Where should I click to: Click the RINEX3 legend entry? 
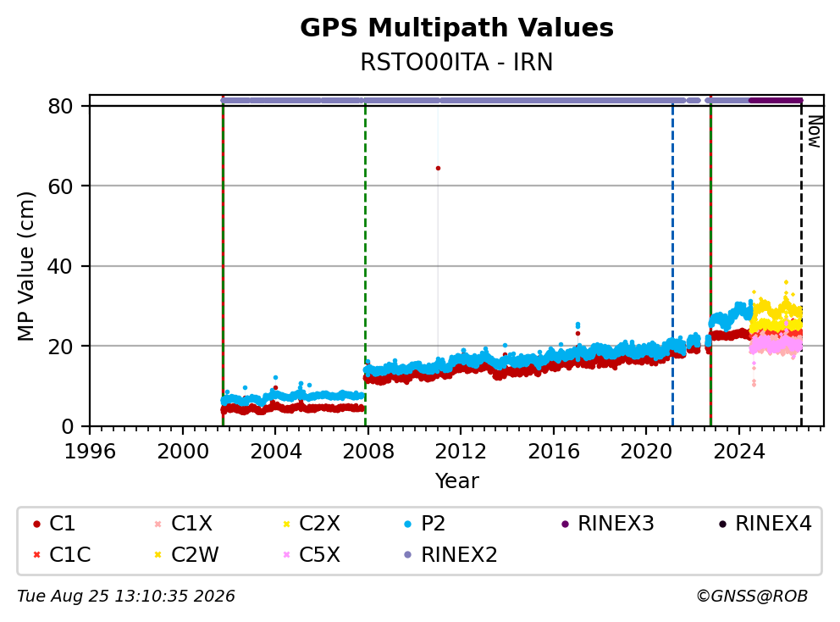pyautogui.click(x=607, y=524)
